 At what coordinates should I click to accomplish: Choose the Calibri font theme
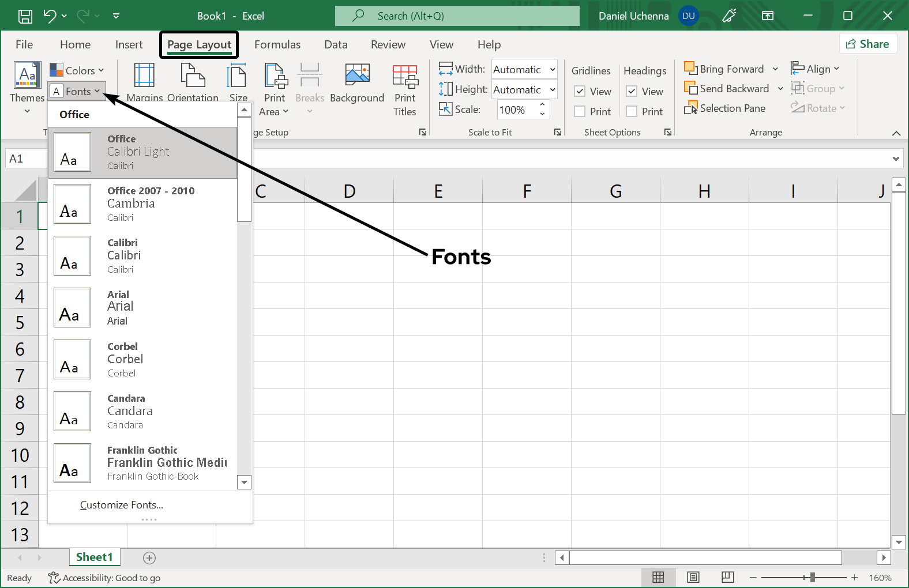pos(142,256)
